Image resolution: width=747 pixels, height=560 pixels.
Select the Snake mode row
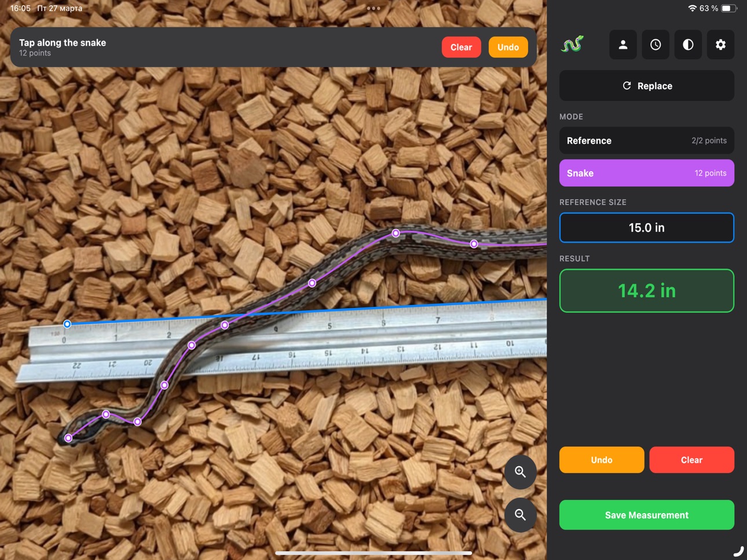point(647,173)
